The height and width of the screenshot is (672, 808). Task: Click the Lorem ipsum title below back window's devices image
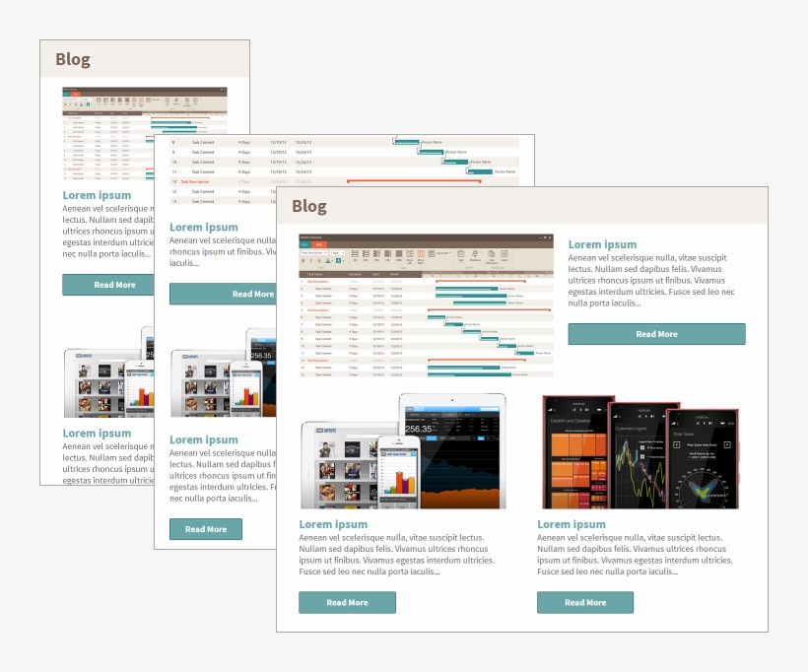coord(97,434)
